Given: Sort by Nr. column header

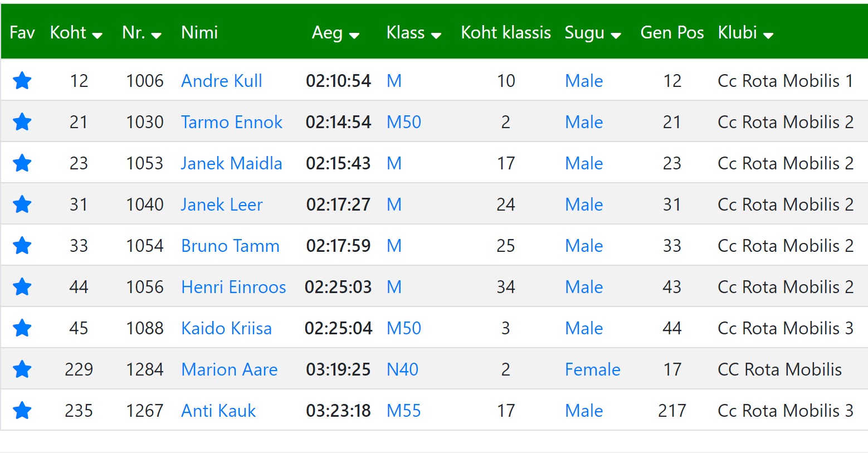Looking at the screenshot, I should click(x=142, y=33).
